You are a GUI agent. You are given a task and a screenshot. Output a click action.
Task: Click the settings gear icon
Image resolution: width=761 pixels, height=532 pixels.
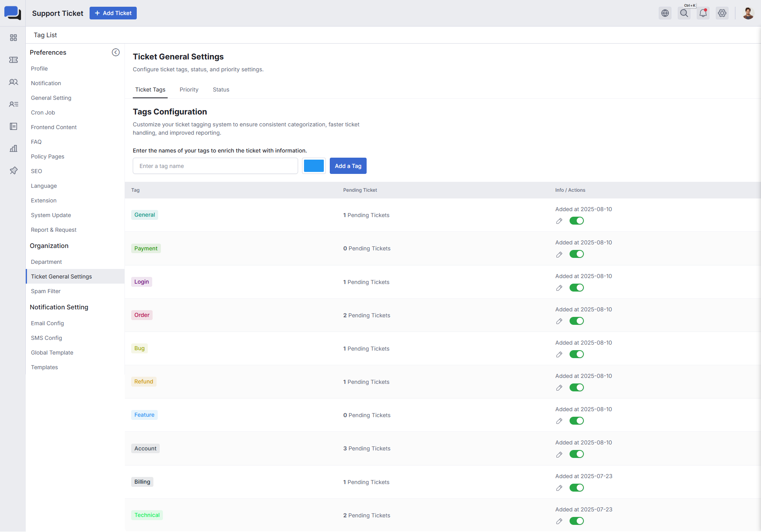pyautogui.click(x=722, y=13)
